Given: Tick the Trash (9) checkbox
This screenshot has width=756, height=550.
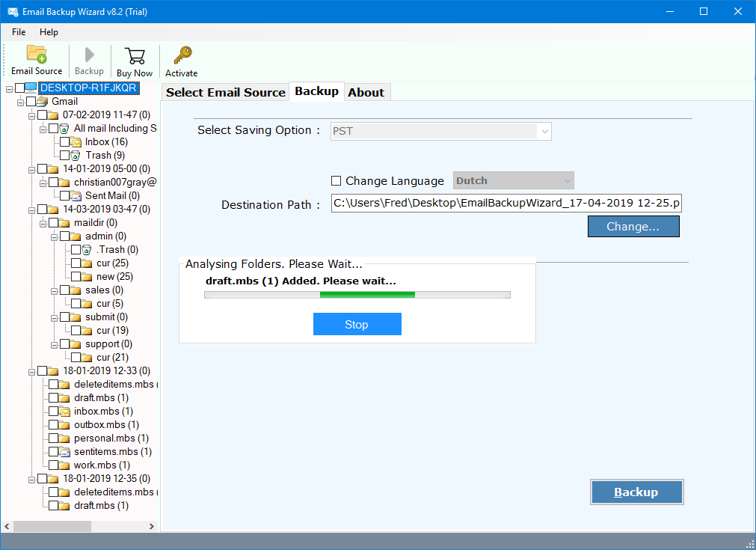Looking at the screenshot, I should (64, 156).
